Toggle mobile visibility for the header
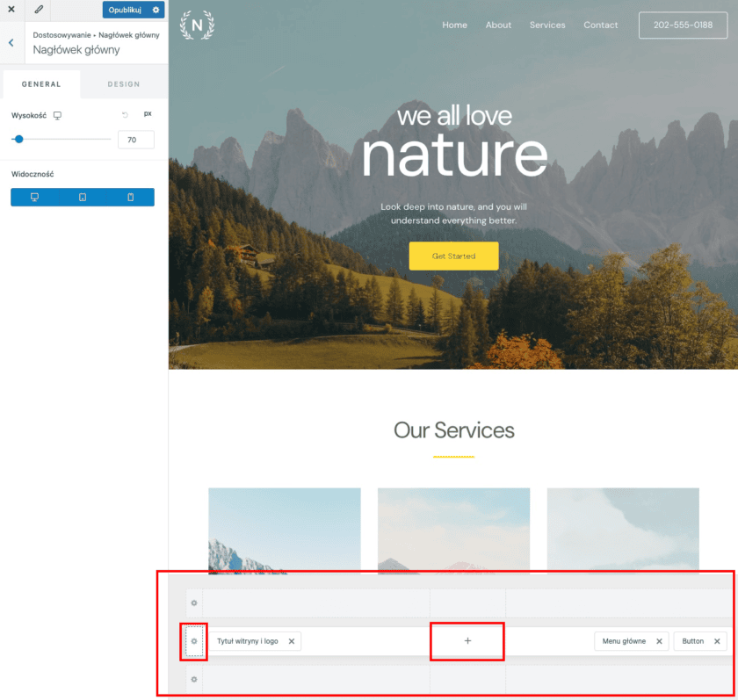 [x=130, y=197]
